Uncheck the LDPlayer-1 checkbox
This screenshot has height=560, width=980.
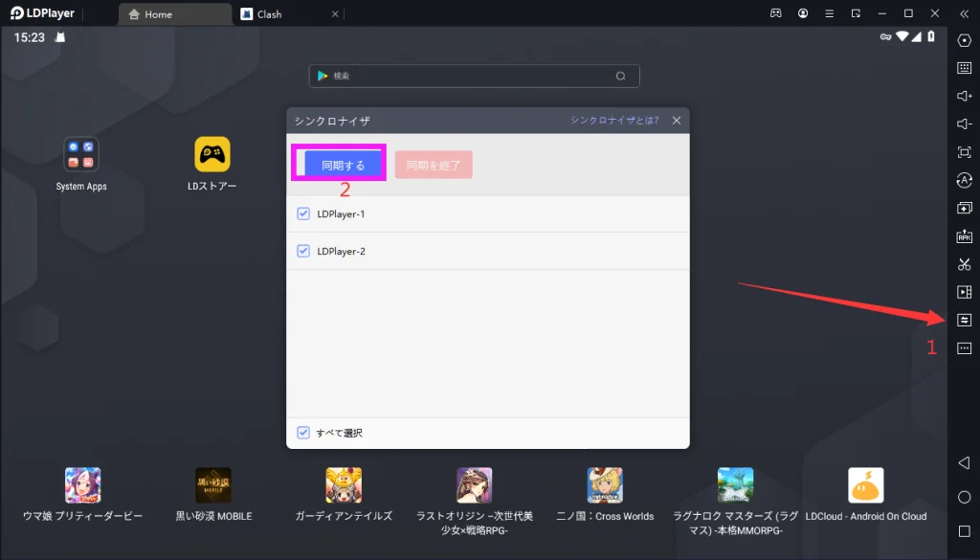pyautogui.click(x=303, y=213)
